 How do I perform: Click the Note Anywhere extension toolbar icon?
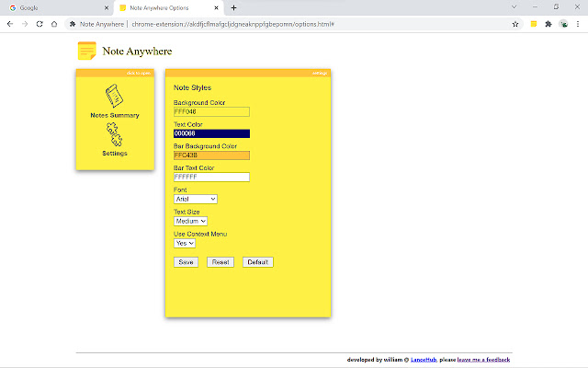(532, 23)
